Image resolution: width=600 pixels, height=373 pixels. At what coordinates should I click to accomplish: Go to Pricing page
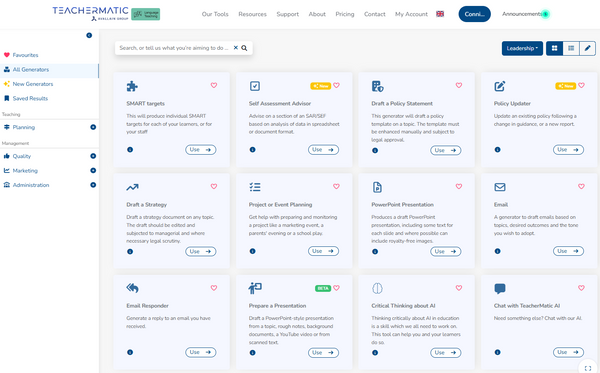[345, 14]
